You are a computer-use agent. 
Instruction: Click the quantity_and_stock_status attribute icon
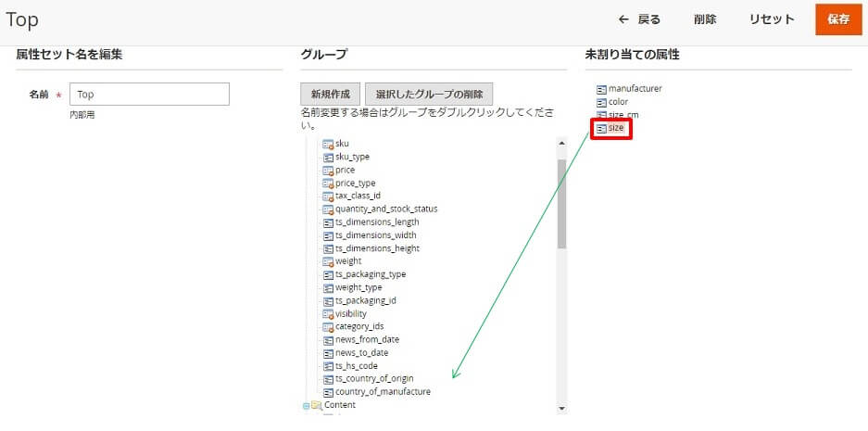coord(328,209)
